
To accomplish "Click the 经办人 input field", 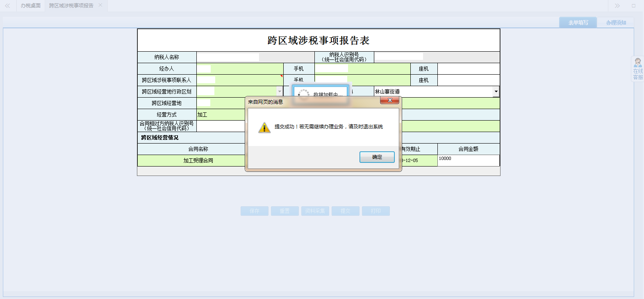I will (x=240, y=68).
